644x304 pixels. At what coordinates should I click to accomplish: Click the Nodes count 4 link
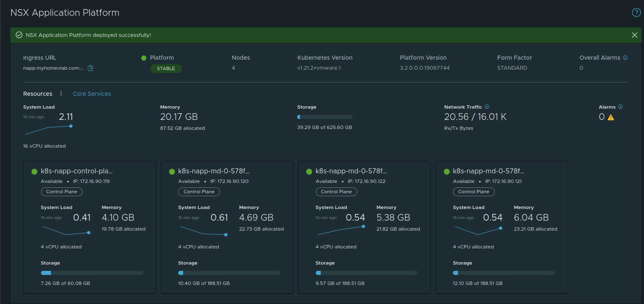233,68
